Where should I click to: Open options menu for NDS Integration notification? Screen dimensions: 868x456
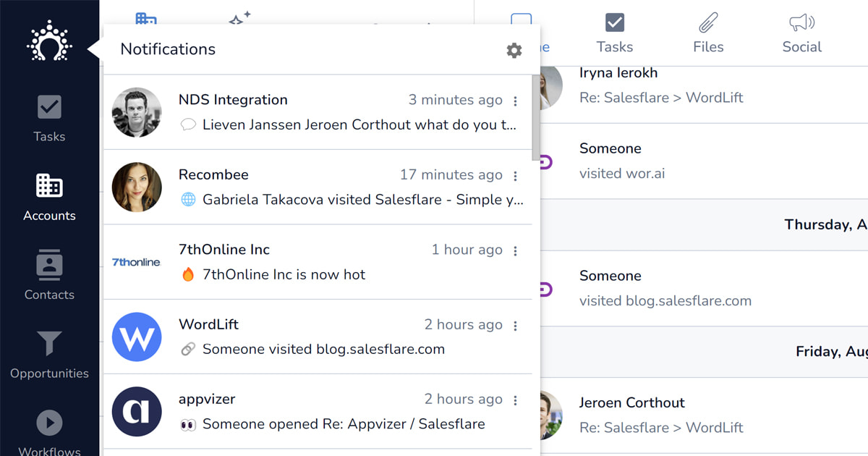(516, 100)
